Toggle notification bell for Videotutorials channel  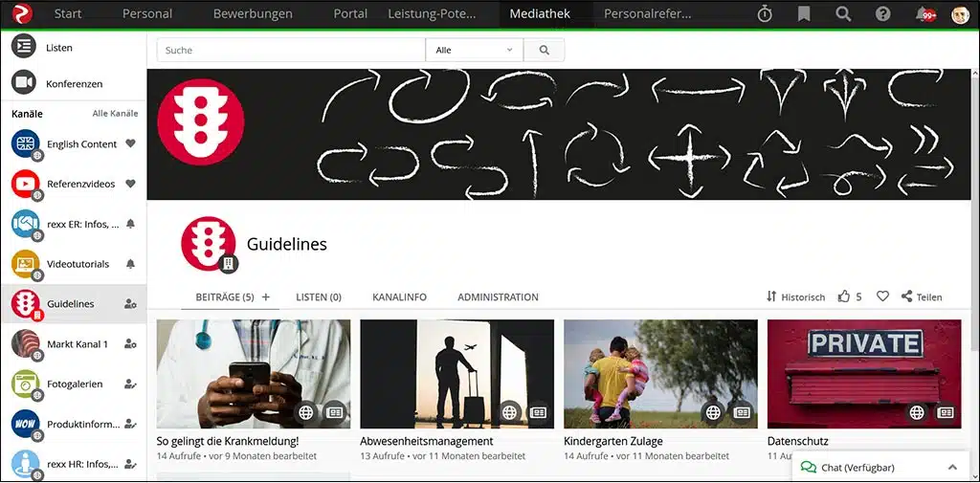[131, 264]
